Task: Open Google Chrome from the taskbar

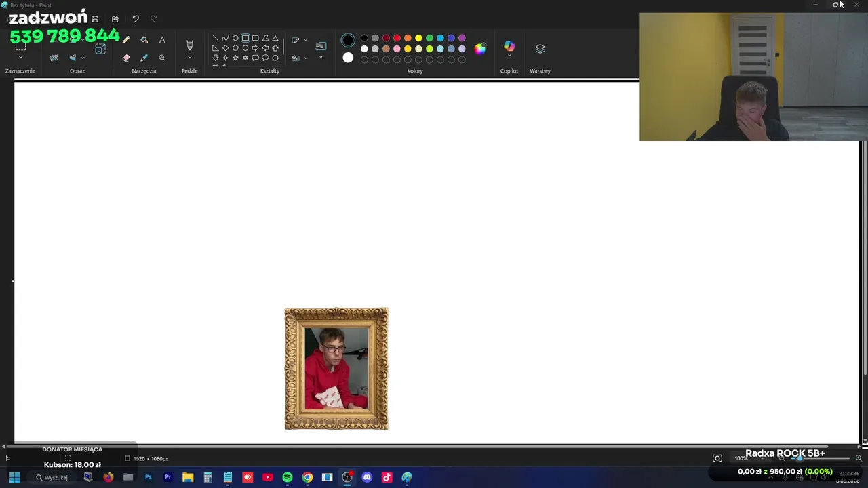Action: point(307,477)
